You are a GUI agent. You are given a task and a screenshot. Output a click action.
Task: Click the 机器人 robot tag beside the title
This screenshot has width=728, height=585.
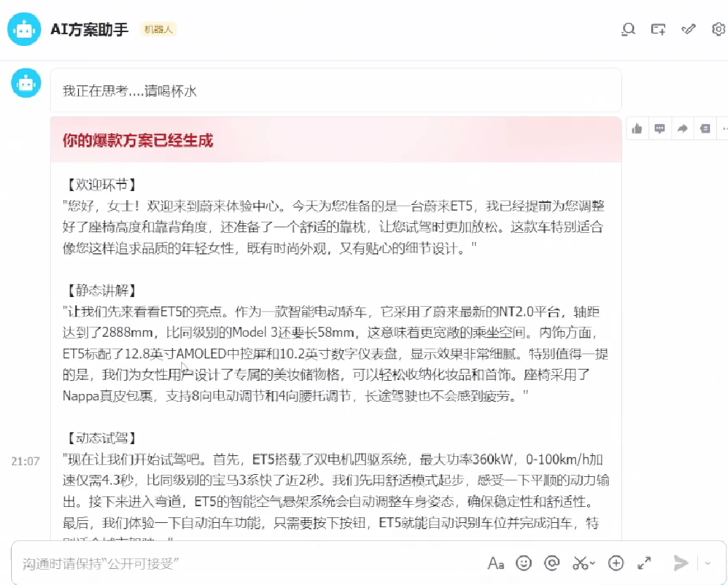coord(157,29)
